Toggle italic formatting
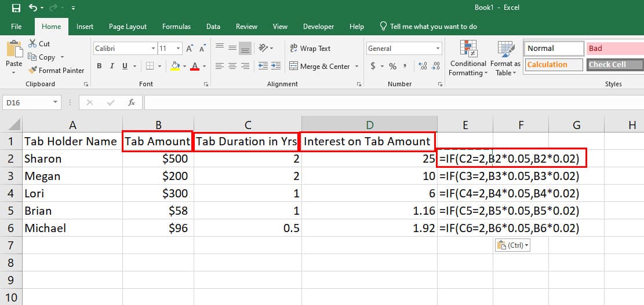The image size is (644, 305). click(x=112, y=66)
